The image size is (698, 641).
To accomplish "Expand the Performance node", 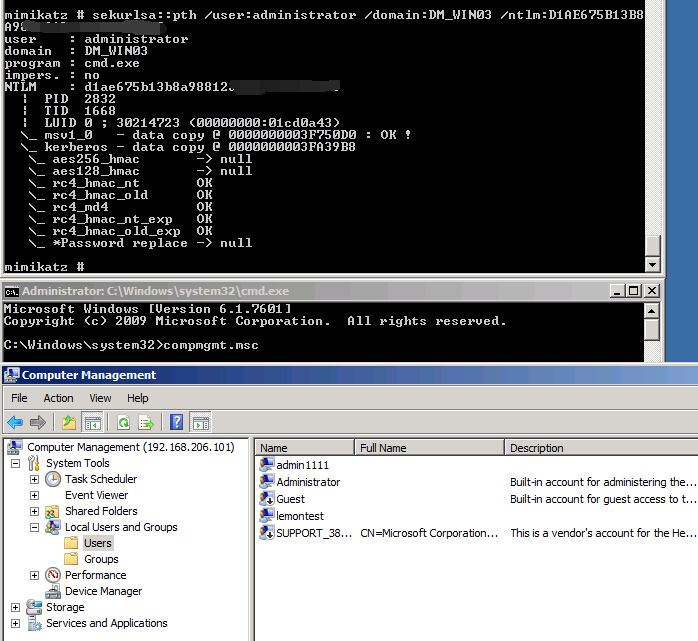I will click(x=34, y=576).
